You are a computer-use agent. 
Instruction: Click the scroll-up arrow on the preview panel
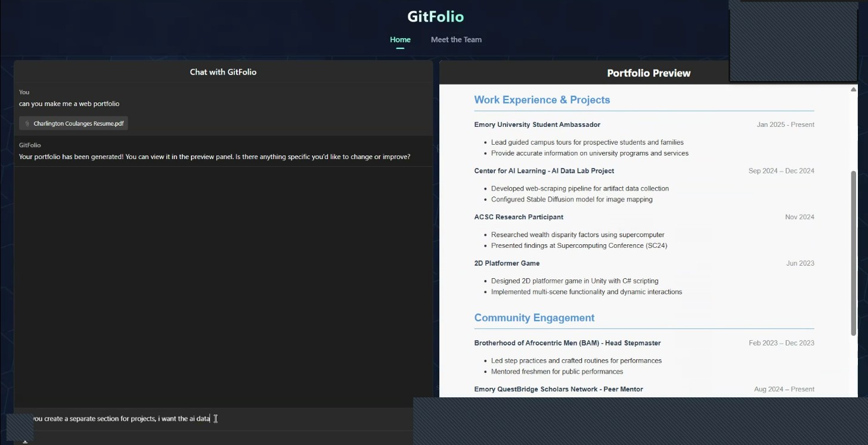point(854,88)
